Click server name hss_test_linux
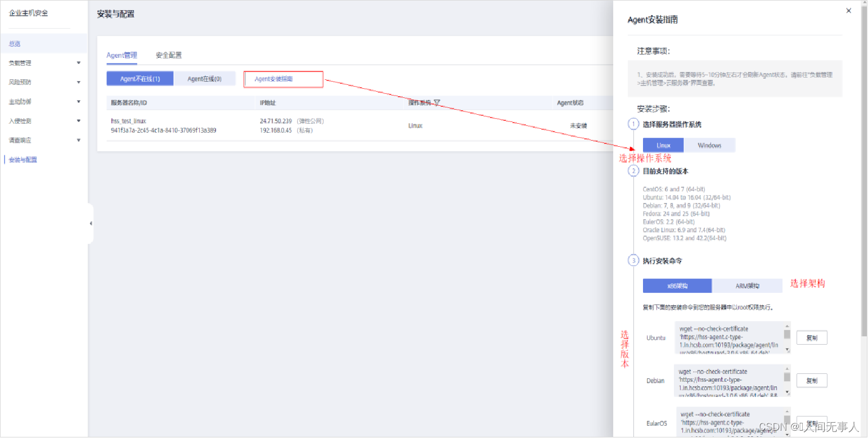Viewport: 868px width, 438px height. coord(128,121)
